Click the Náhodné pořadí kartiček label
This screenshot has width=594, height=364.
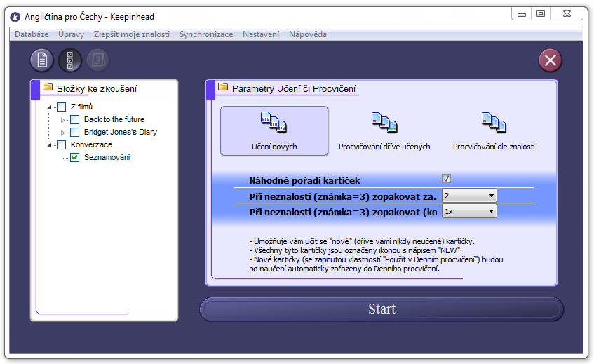point(304,181)
